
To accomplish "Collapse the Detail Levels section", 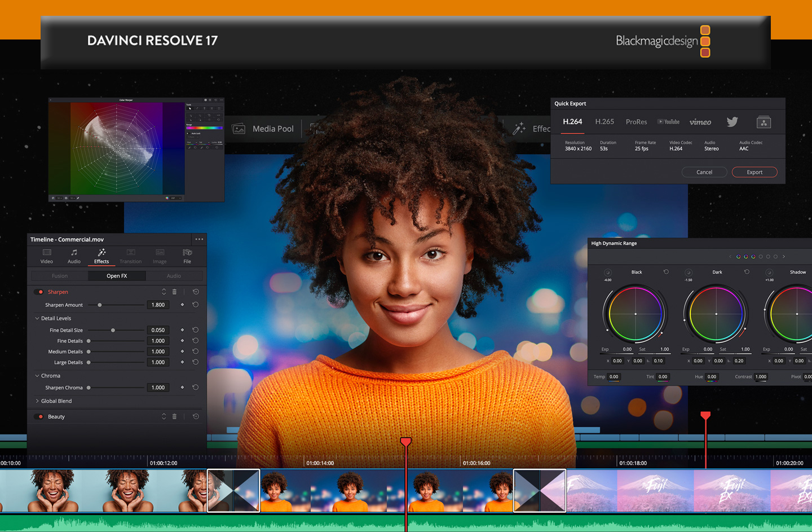I will coord(37,318).
